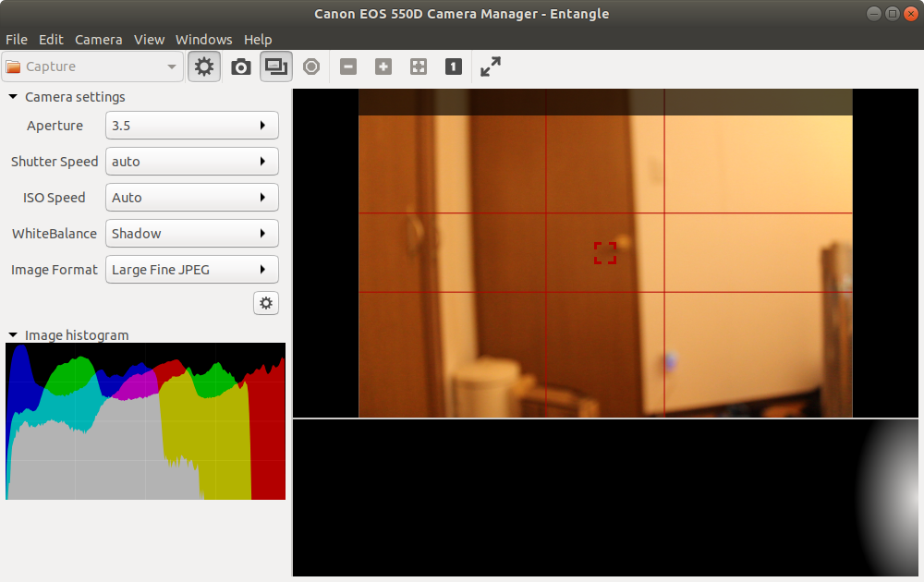Image resolution: width=924 pixels, height=582 pixels.
Task: Open the Camera menu
Action: [x=98, y=39]
